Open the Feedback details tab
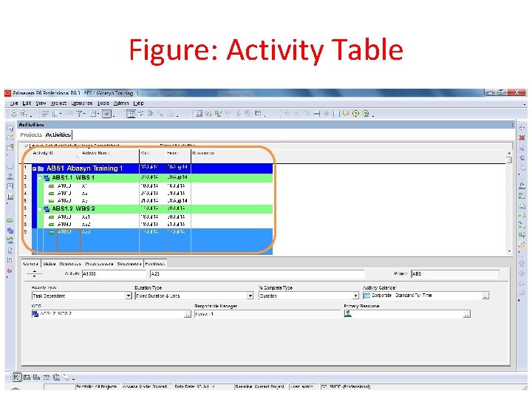This screenshot has height=399, width=532. click(155, 264)
